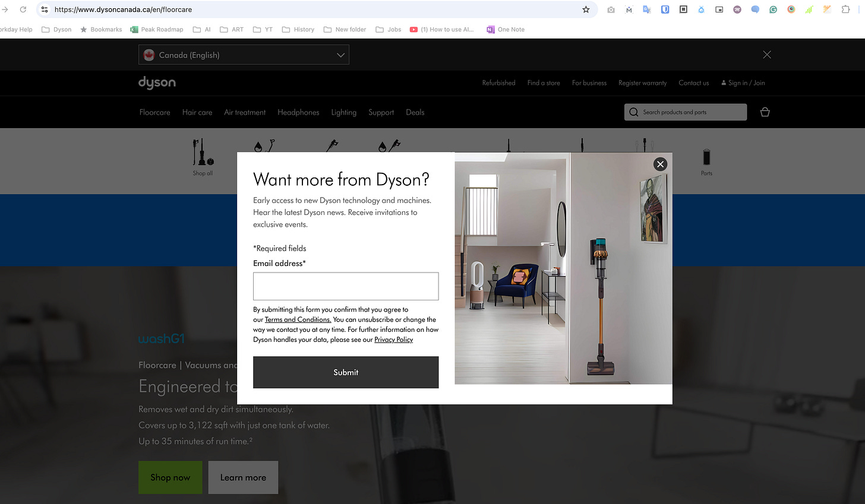Open the Refurbished link
Image resolution: width=865 pixels, height=504 pixels.
tap(498, 83)
